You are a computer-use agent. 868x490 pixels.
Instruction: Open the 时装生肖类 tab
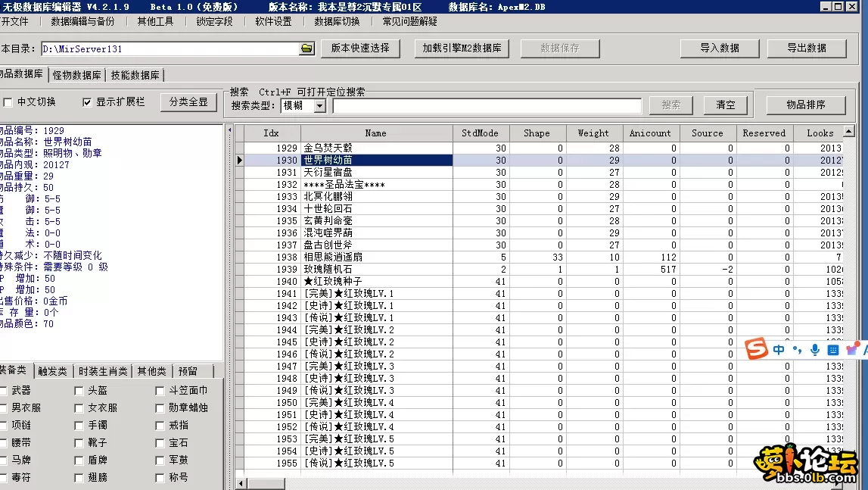coord(103,371)
